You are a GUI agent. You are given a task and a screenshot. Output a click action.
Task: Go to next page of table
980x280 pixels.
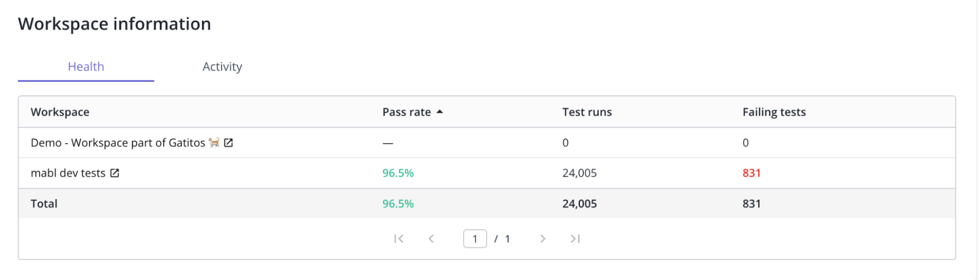click(x=543, y=239)
